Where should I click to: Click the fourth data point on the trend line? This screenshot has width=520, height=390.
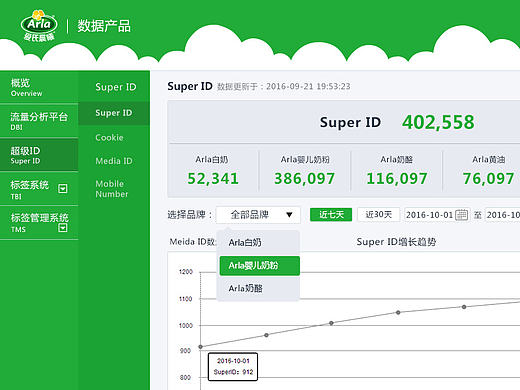[x=398, y=312]
